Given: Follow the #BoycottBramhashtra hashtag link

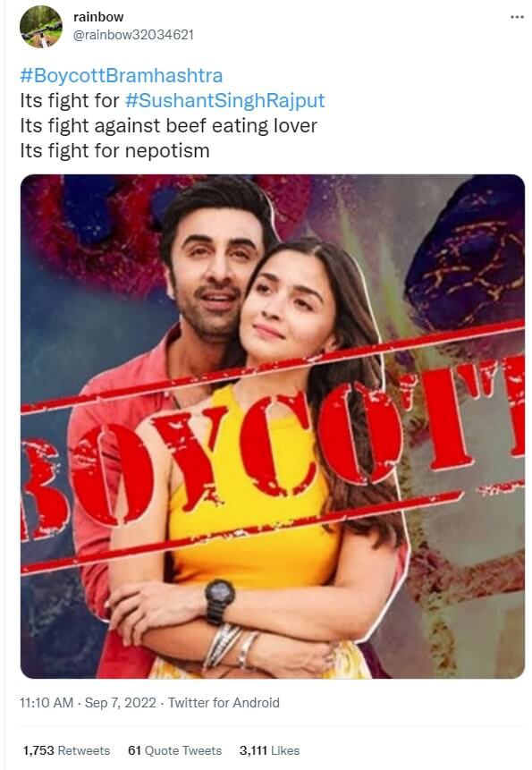Looking at the screenshot, I should point(122,76).
